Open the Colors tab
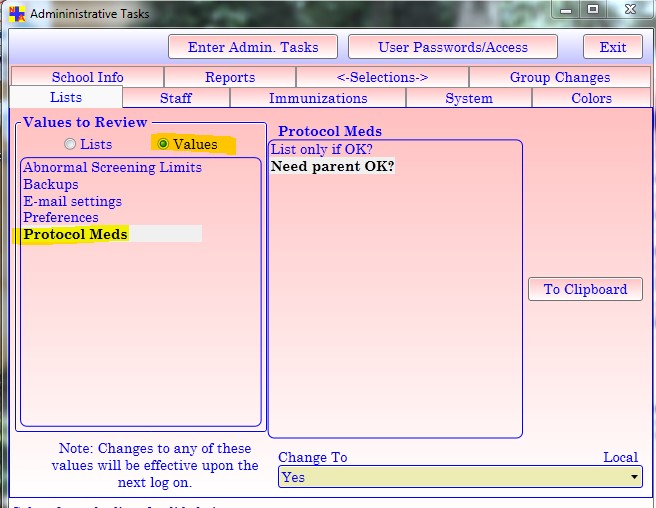The image size is (656, 508). coord(591,98)
